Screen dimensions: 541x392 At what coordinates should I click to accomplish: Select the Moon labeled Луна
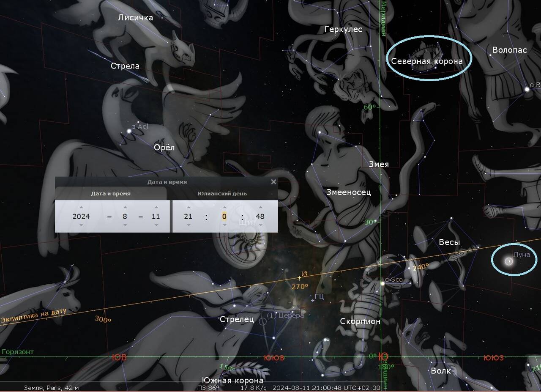(x=509, y=262)
